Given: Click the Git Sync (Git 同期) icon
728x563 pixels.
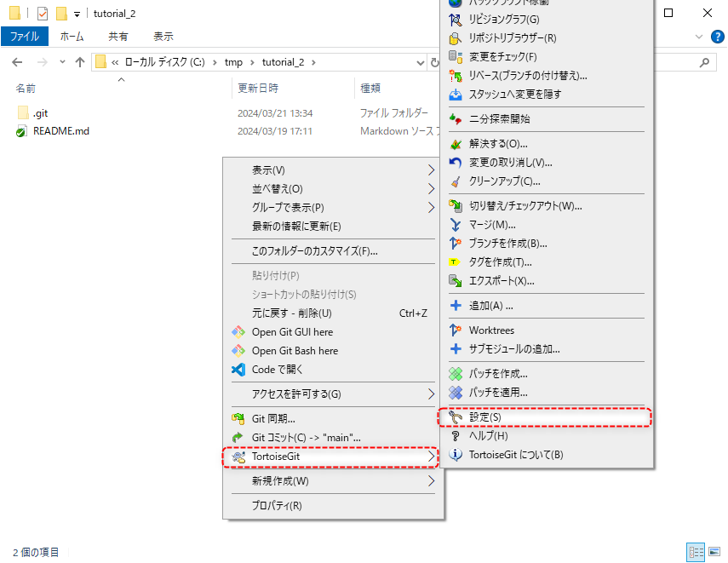Looking at the screenshot, I should pyautogui.click(x=238, y=418).
